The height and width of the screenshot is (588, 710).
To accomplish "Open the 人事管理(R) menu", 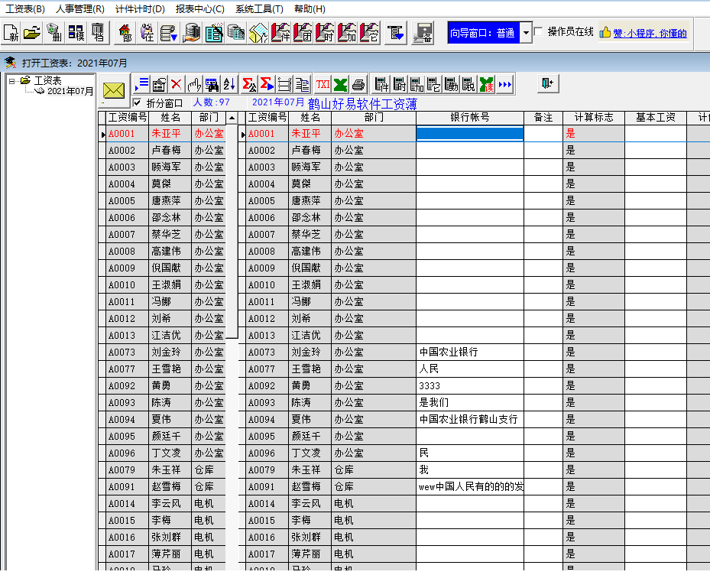I will [79, 8].
